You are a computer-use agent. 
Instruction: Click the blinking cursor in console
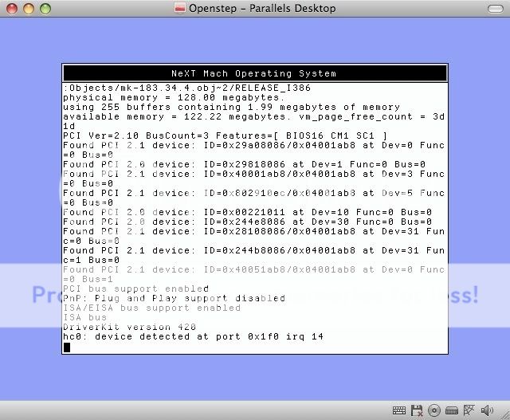pos(67,347)
